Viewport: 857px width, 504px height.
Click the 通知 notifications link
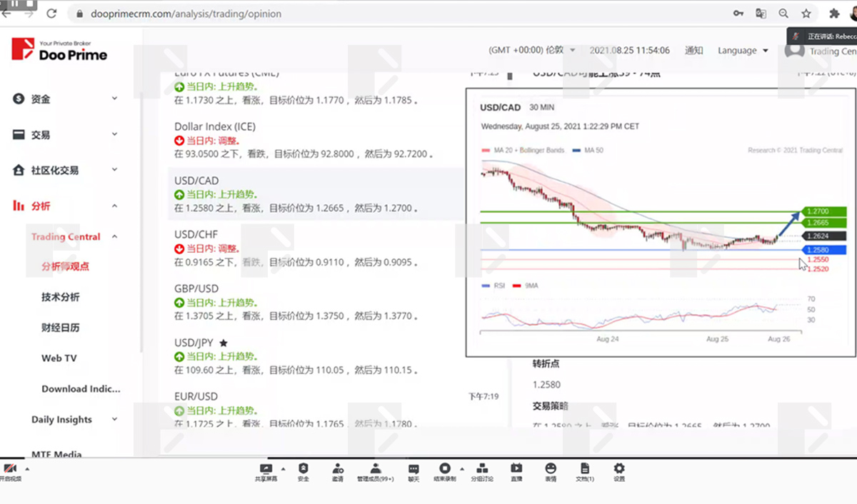[693, 51]
